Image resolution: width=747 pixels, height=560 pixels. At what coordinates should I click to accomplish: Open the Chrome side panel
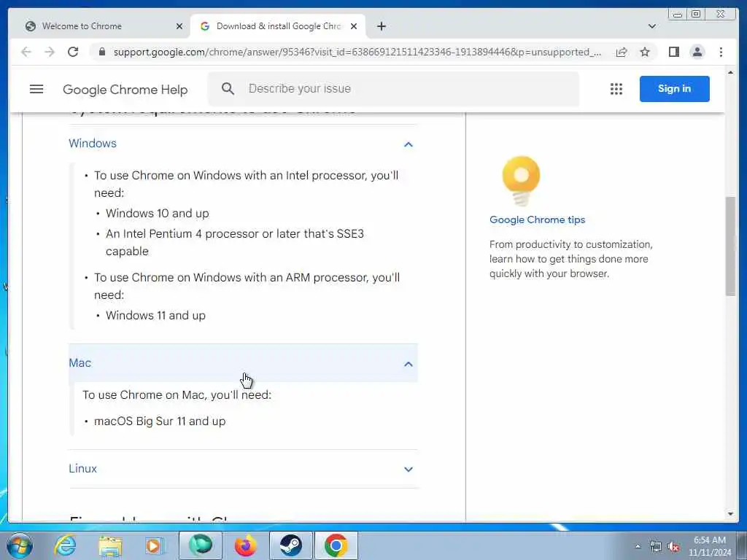tap(673, 52)
